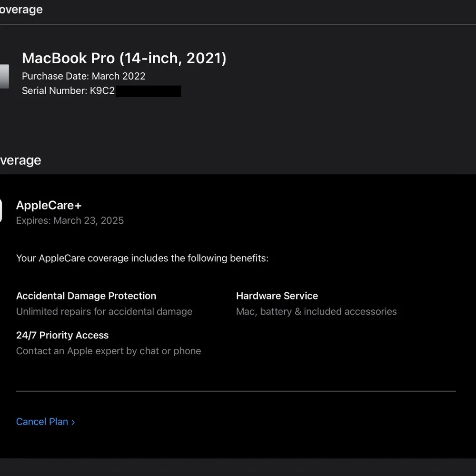The width and height of the screenshot is (476, 476).
Task: Click 'Contact an Apple expert by chat or phone'
Action: (x=109, y=351)
